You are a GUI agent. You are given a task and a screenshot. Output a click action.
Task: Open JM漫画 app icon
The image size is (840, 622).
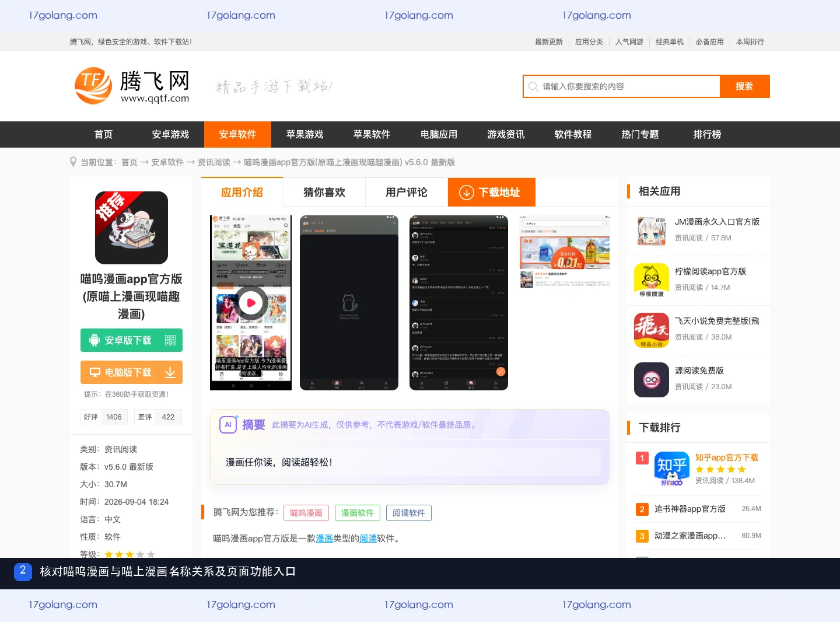(x=652, y=231)
